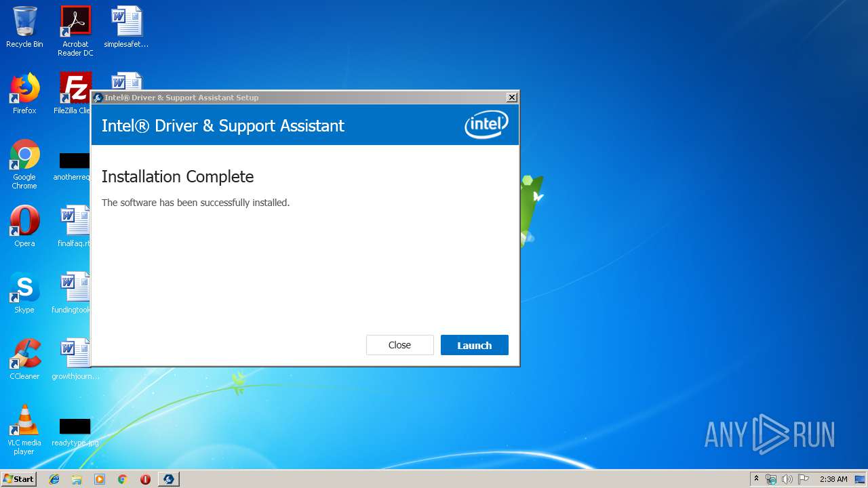Viewport: 868px width, 488px height.
Task: Open the Action Center flag icon
Action: coord(804,479)
